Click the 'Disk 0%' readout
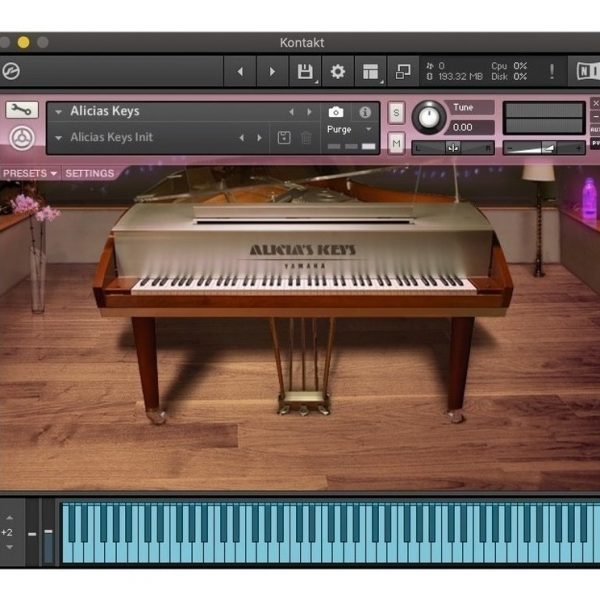Image resolution: width=600 pixels, height=600 pixels. (x=509, y=77)
